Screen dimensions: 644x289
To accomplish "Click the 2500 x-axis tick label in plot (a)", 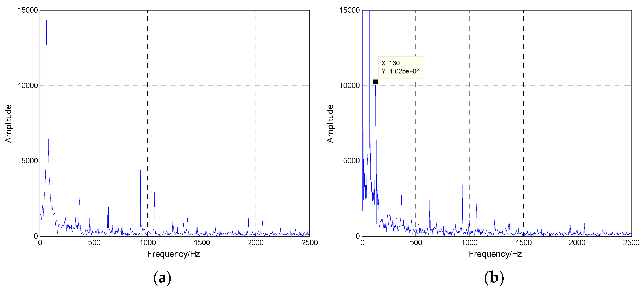I will coord(309,243).
